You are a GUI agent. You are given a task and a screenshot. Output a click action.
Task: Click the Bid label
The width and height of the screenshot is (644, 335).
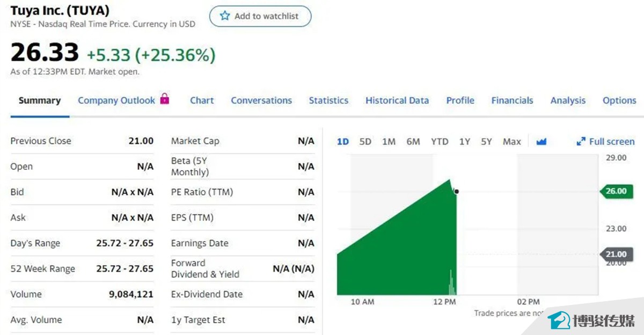tap(17, 192)
